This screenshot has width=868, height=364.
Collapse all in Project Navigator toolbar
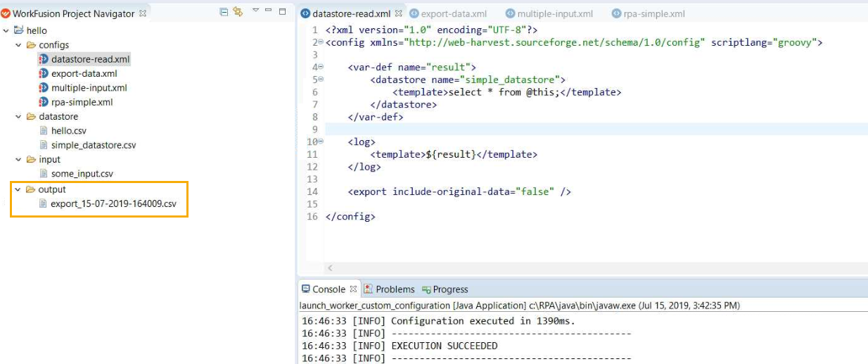[x=224, y=12]
